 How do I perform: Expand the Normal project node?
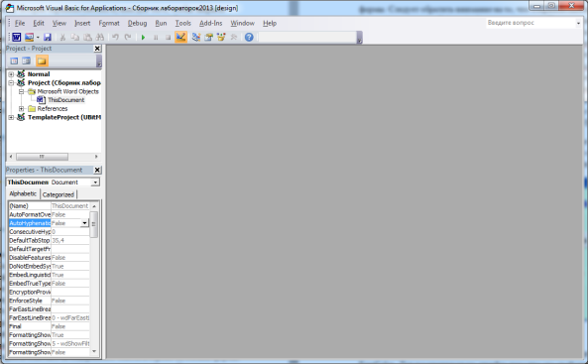click(x=11, y=74)
